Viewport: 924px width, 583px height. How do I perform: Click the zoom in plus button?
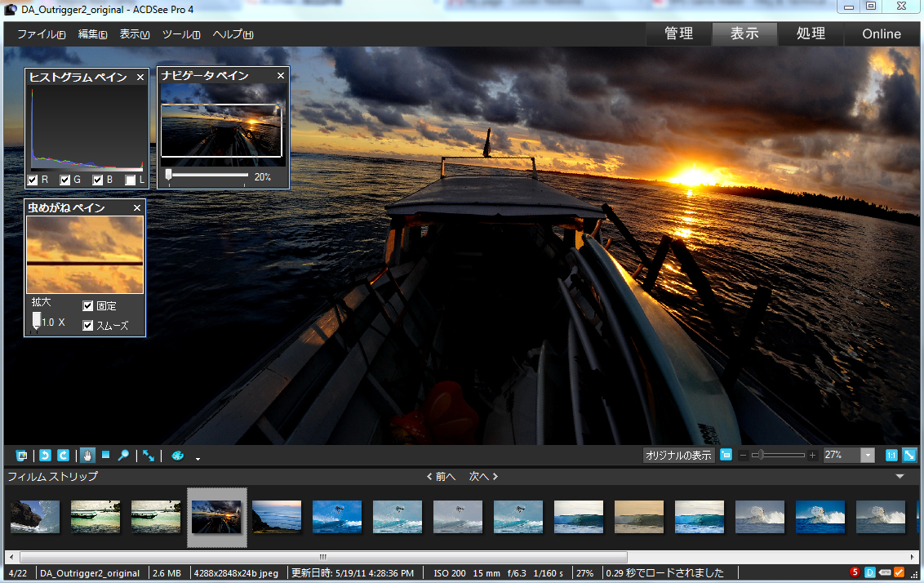813,455
